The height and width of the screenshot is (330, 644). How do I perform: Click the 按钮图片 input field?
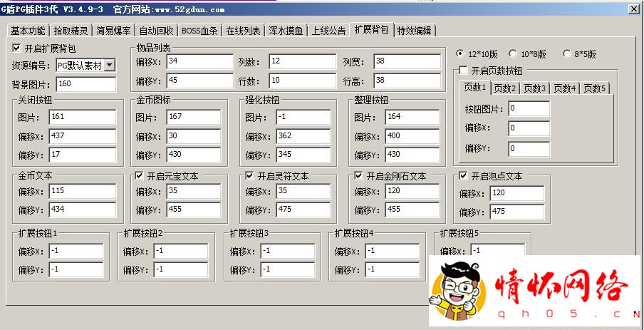point(529,108)
